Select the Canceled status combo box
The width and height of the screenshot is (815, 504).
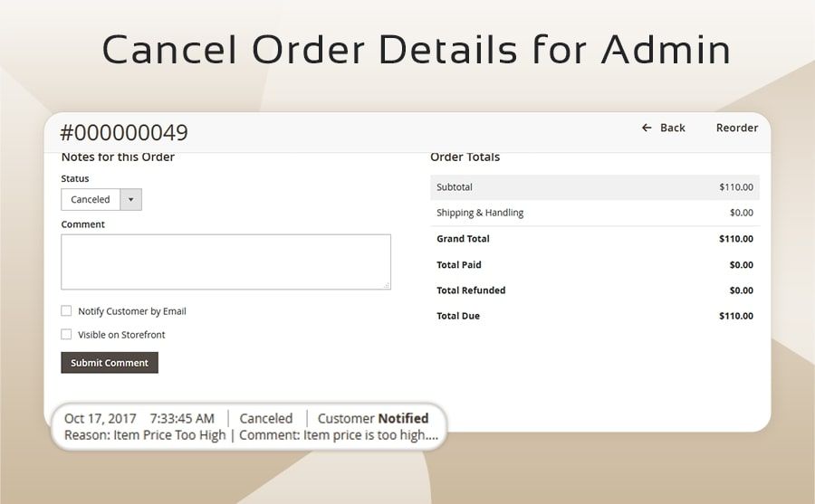91,200
